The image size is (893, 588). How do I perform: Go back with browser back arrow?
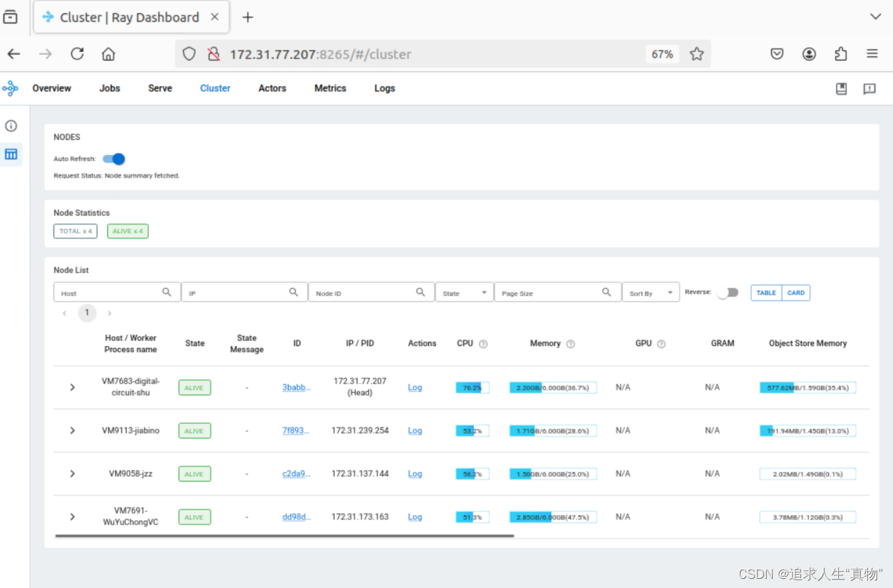[x=14, y=54]
